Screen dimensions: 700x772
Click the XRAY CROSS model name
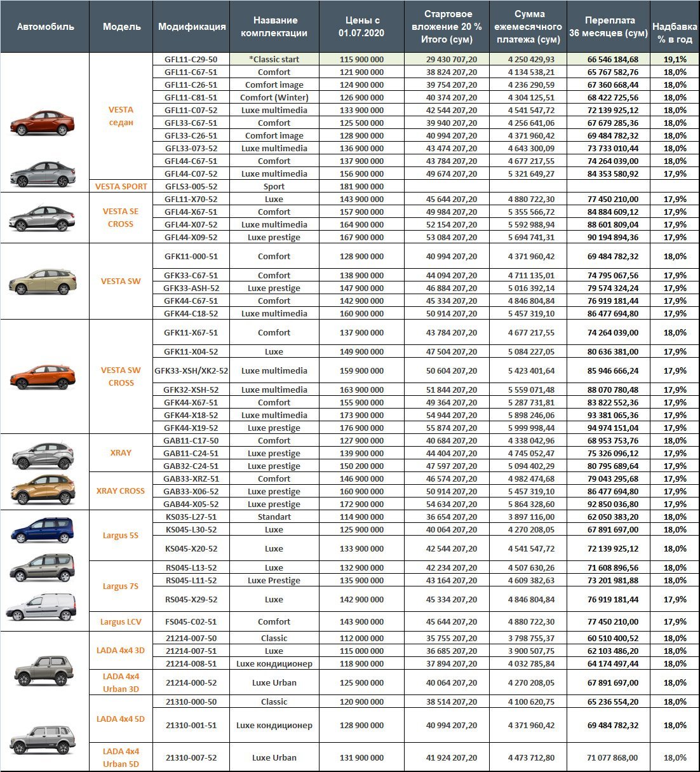[121, 491]
